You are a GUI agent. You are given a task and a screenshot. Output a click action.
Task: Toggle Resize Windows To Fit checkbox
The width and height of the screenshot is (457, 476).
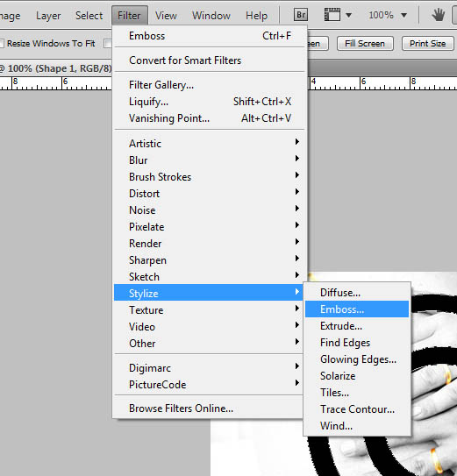[x=2, y=44]
